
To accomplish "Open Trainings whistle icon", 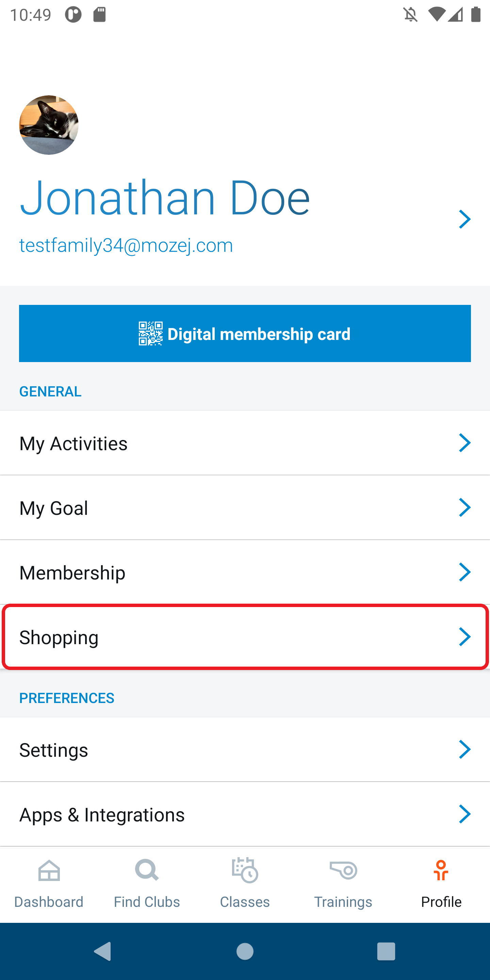I will 343,870.
